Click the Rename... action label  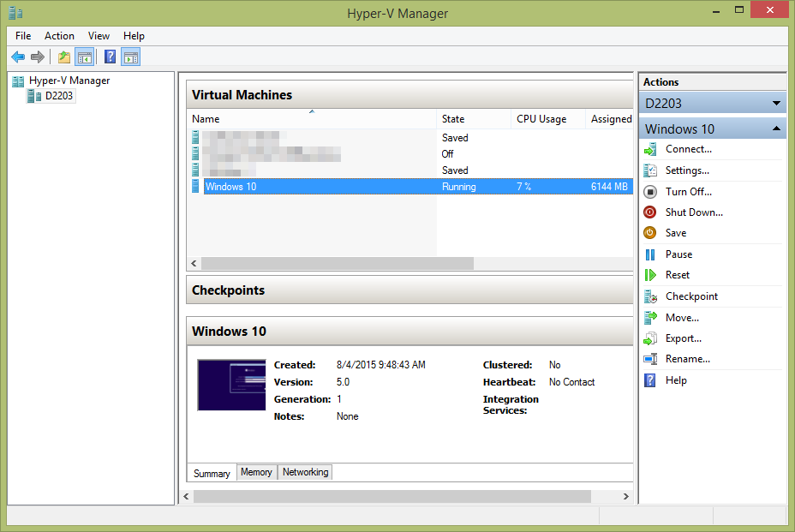688,359
